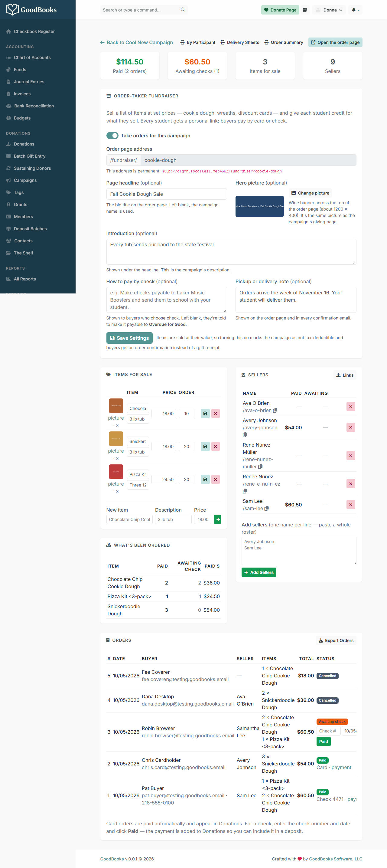Click the Donate Page button
Image resolution: width=387 pixels, height=868 pixels.
point(280,10)
